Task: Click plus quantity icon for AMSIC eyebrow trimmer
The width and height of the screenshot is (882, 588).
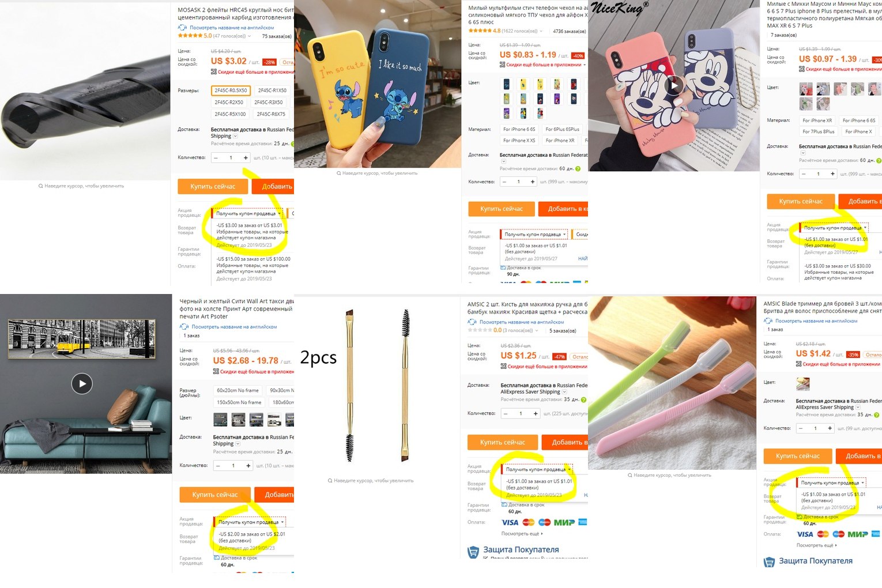Action: point(830,428)
